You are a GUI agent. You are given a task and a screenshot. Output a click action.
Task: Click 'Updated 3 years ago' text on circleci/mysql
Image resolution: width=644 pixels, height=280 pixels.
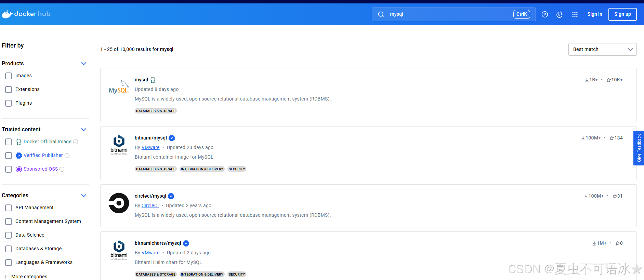(x=188, y=206)
